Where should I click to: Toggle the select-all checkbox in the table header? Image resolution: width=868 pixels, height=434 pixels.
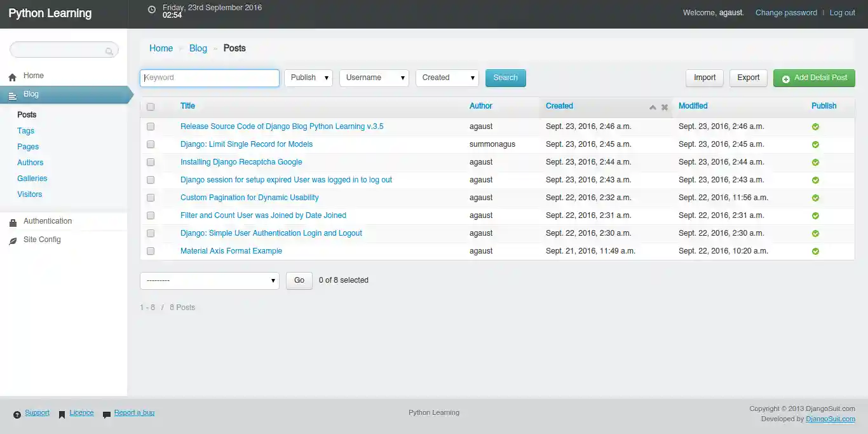tap(151, 107)
